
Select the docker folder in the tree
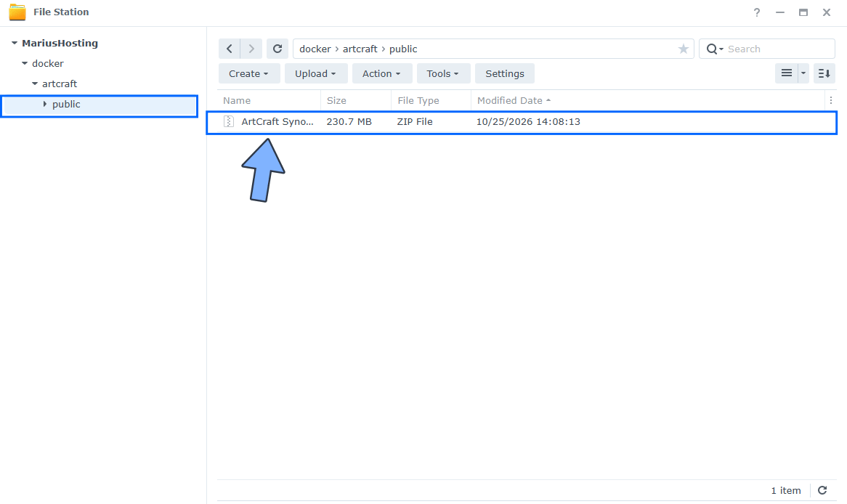[47, 63]
